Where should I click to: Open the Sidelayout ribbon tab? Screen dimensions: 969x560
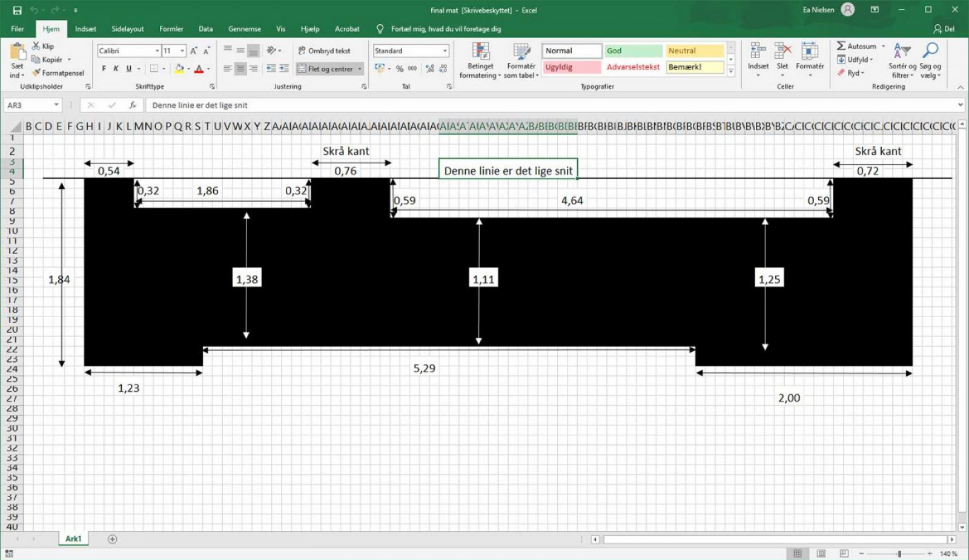pos(127,28)
